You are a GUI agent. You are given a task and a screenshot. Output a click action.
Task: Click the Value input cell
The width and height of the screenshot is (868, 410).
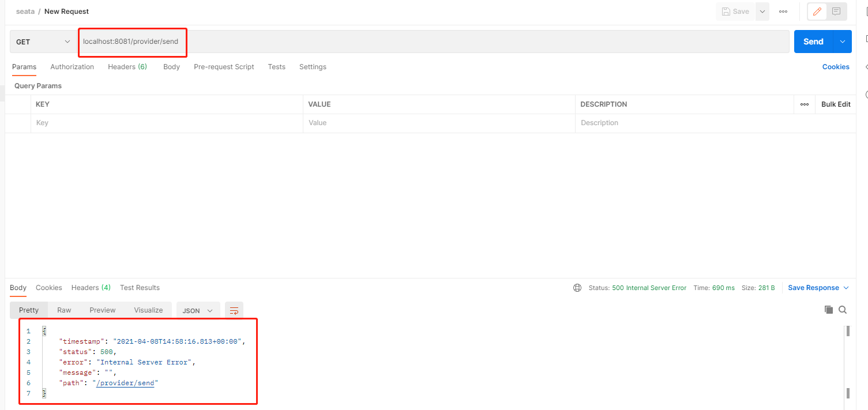[x=439, y=123]
